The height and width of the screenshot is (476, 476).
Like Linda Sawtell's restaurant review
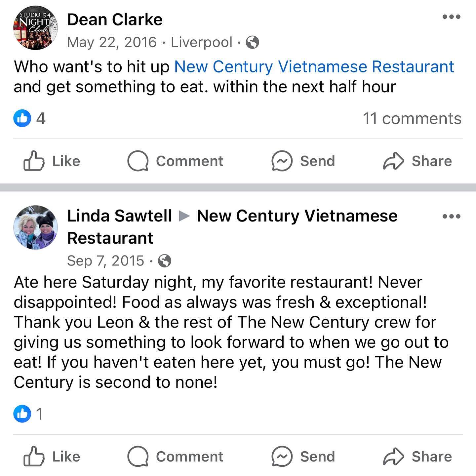click(x=52, y=456)
